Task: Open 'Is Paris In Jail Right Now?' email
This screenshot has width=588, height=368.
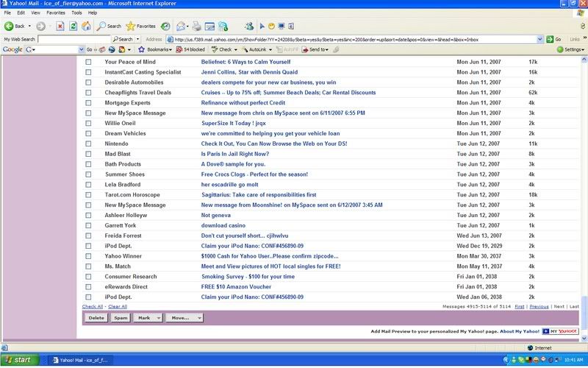Action: click(235, 154)
